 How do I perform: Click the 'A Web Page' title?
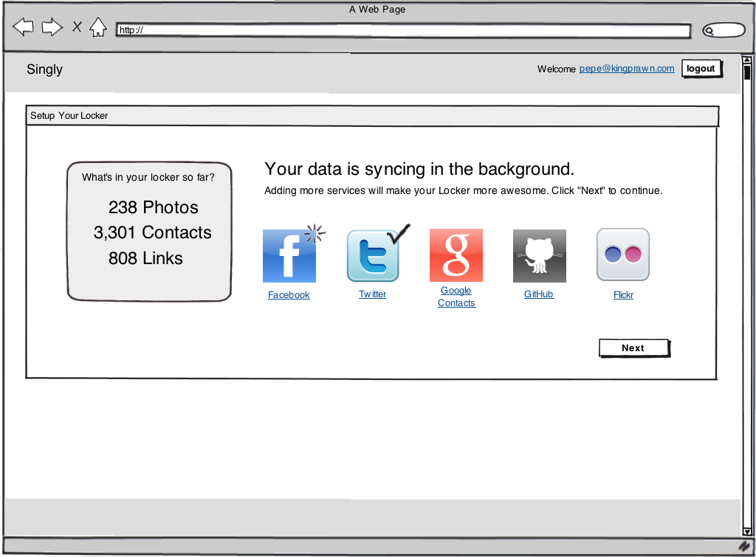tap(377, 9)
